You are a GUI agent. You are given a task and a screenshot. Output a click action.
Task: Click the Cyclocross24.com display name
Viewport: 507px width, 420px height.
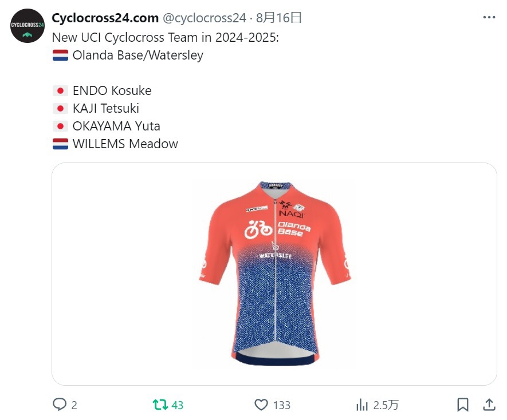pyautogui.click(x=105, y=18)
